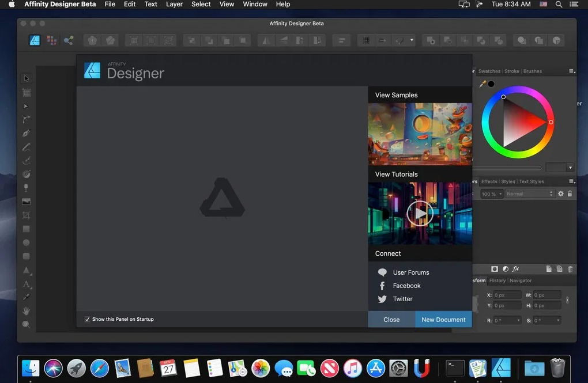This screenshot has height=383, width=588.
Task: Open the Affinity Designer Beta menu
Action: [x=59, y=4]
